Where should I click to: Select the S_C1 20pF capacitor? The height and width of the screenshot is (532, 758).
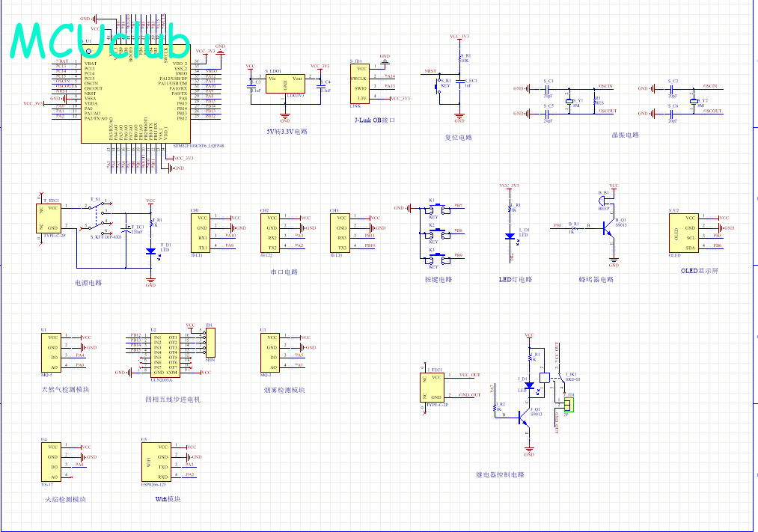pyautogui.click(x=547, y=89)
